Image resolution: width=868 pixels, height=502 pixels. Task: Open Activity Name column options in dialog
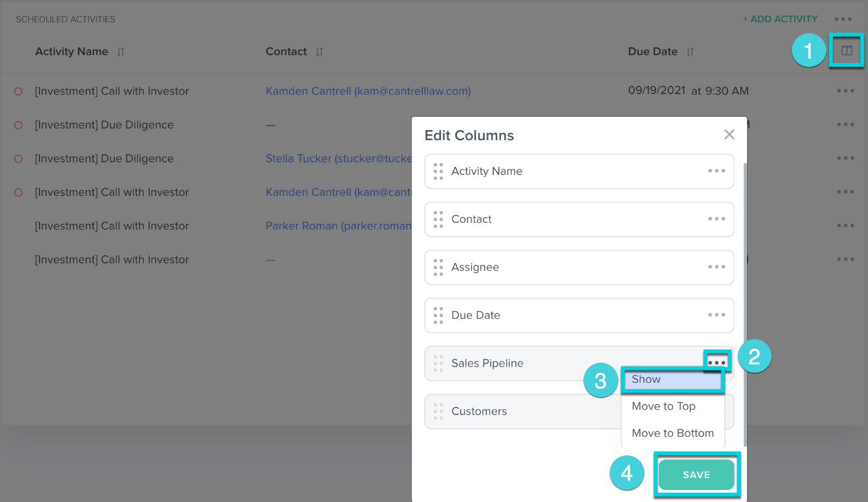[x=716, y=171]
